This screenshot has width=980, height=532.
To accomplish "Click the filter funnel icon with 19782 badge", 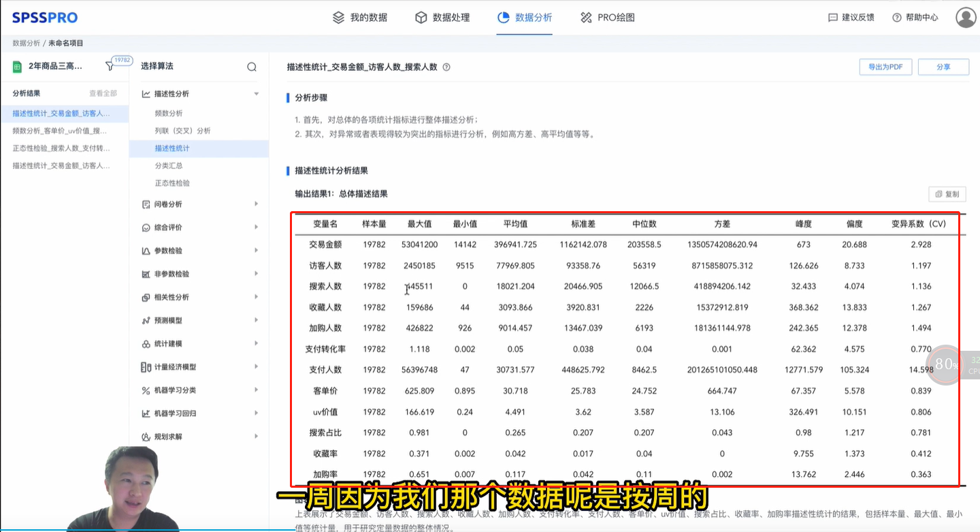I will tap(110, 66).
